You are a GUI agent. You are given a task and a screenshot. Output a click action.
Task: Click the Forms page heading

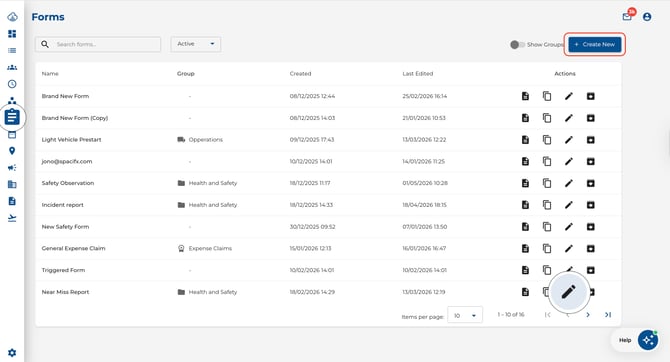click(48, 17)
